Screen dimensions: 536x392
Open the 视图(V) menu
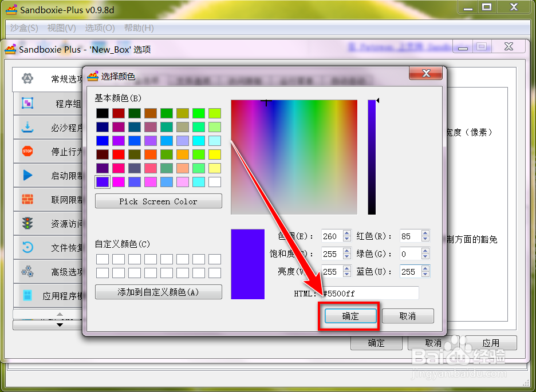(x=61, y=28)
